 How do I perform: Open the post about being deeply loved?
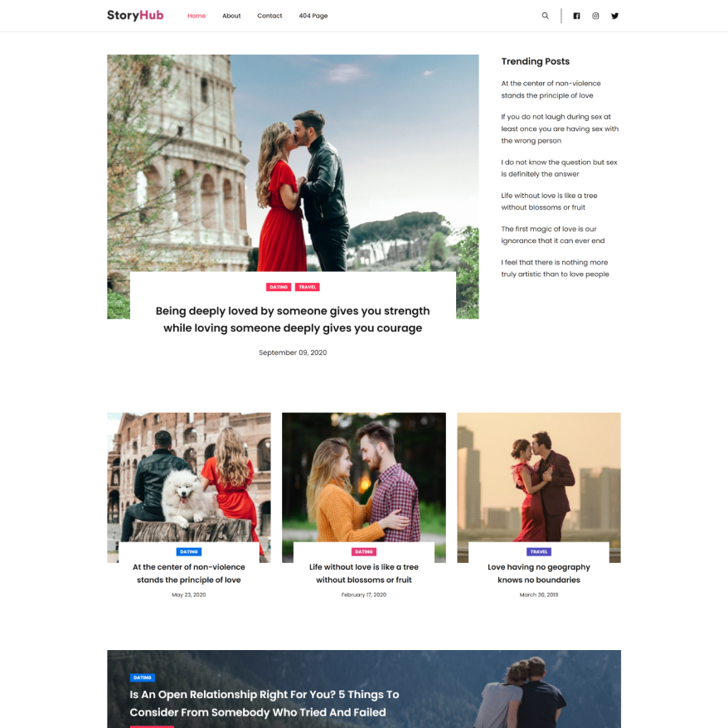pos(293,319)
